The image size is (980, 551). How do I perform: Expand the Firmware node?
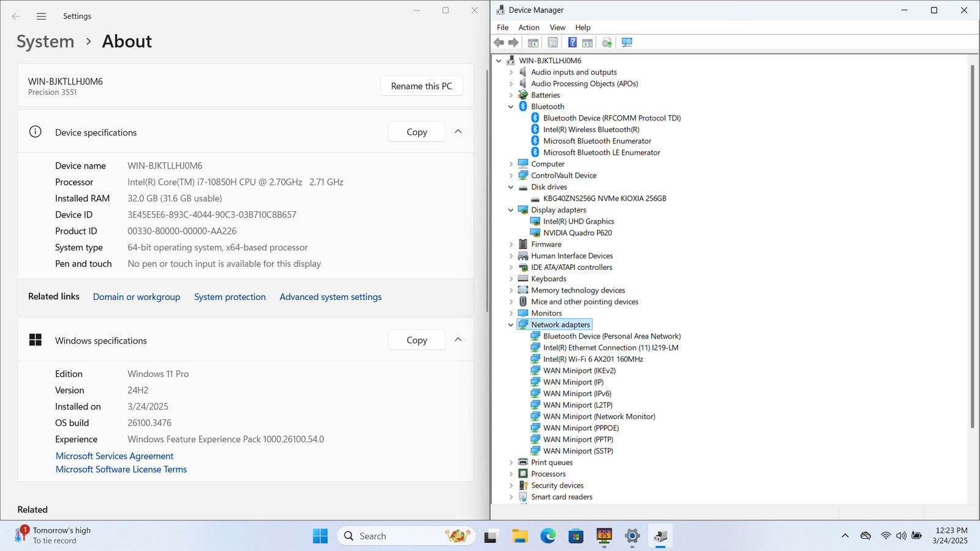point(511,244)
